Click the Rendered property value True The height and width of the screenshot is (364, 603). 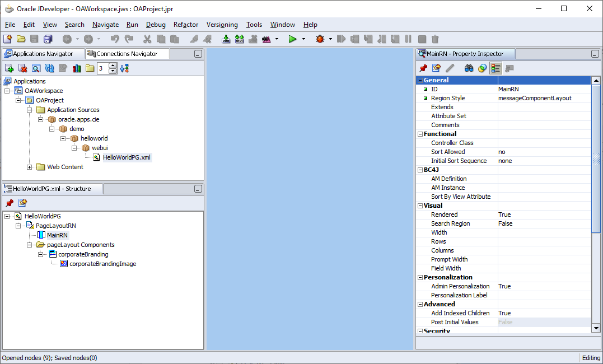click(x=504, y=214)
